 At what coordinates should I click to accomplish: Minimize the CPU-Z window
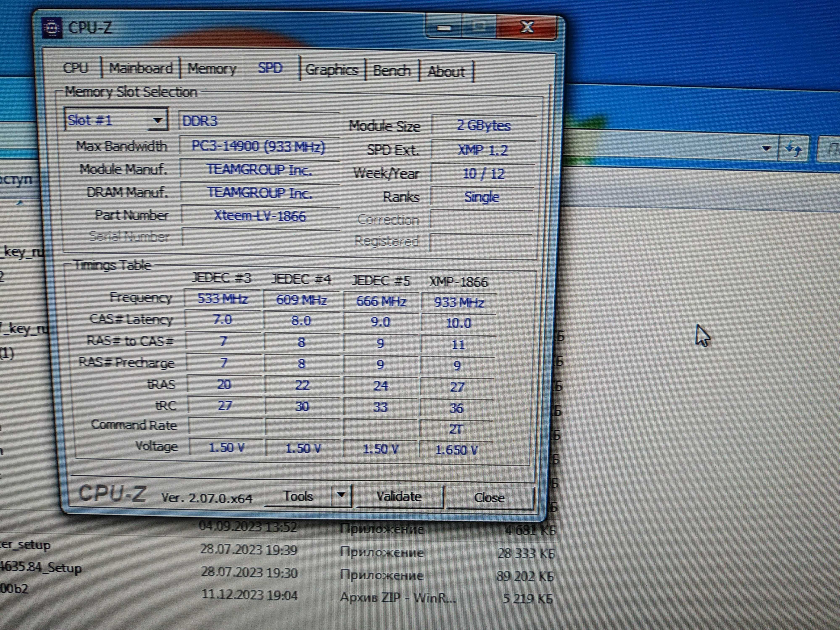pos(444,27)
